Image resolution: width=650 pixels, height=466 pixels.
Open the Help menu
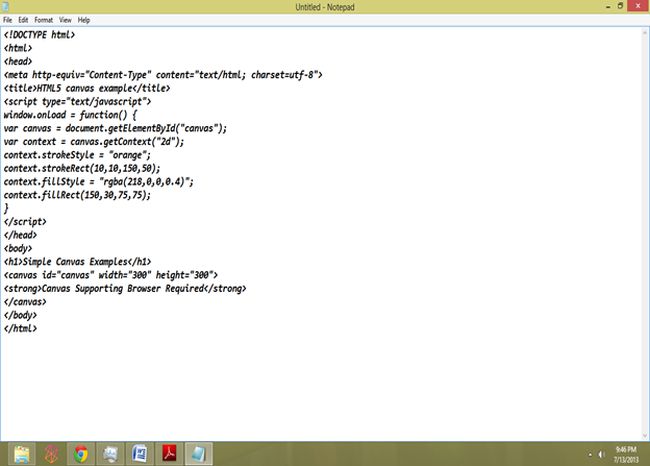coord(84,20)
